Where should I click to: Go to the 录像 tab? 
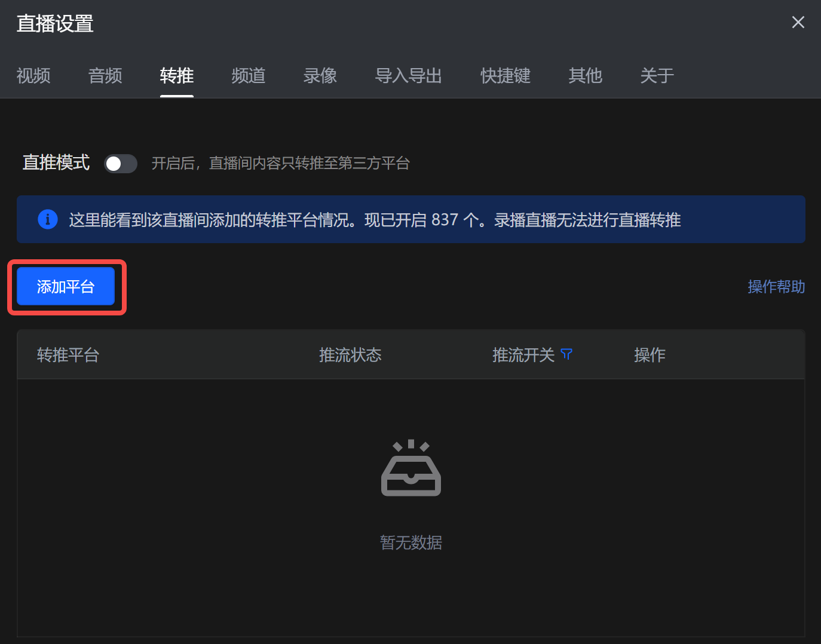coord(320,76)
